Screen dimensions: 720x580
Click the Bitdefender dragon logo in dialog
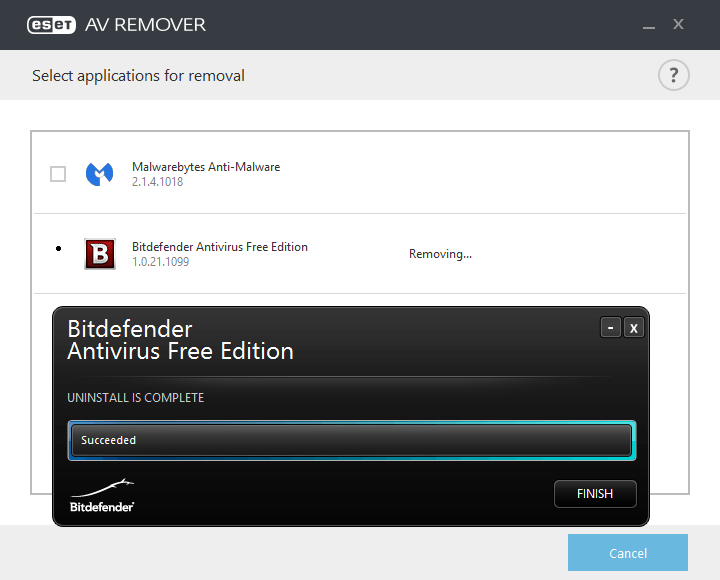pos(102,496)
